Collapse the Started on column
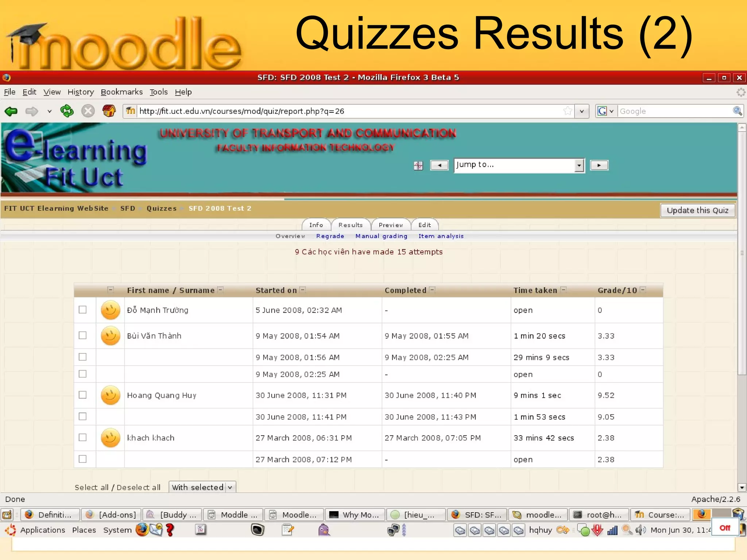 tap(303, 290)
